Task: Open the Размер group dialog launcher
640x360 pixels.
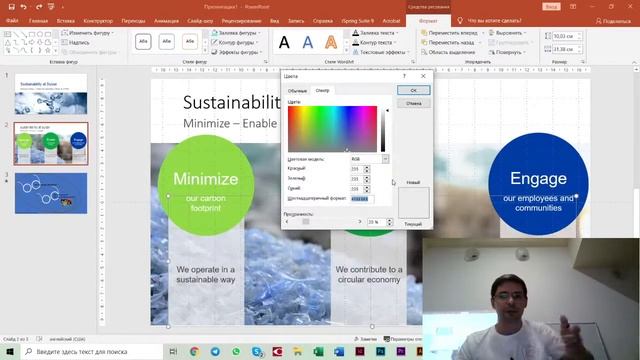Action: [583, 62]
